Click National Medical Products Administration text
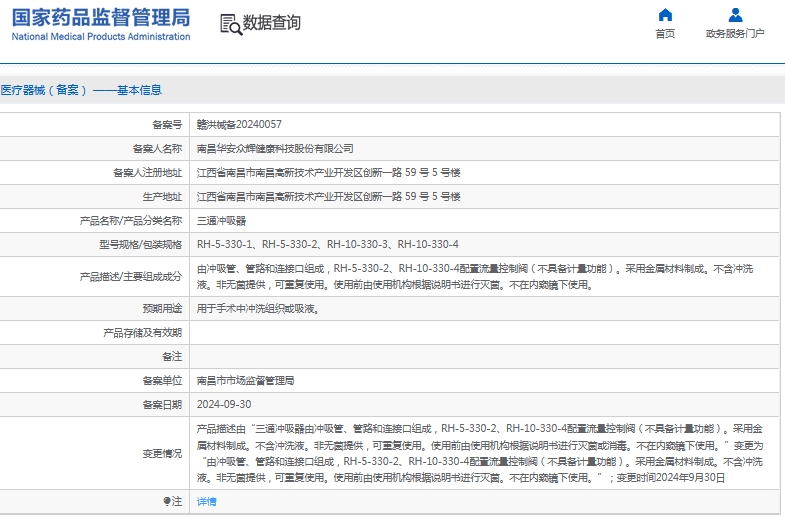This screenshot has width=785, height=518. click(x=101, y=37)
